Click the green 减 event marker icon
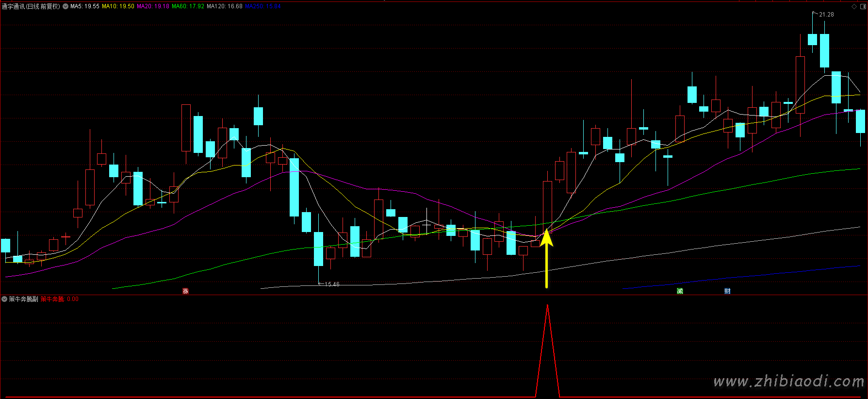This screenshot has height=399, width=868. 680,291
